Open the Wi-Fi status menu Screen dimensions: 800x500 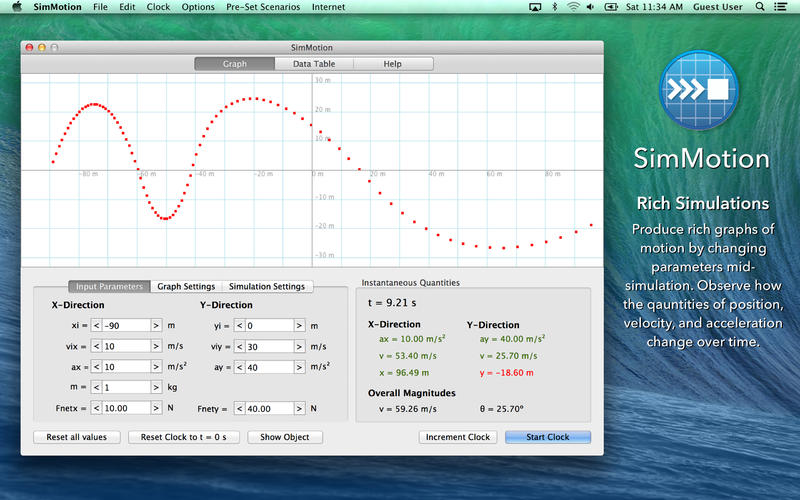(573, 7)
